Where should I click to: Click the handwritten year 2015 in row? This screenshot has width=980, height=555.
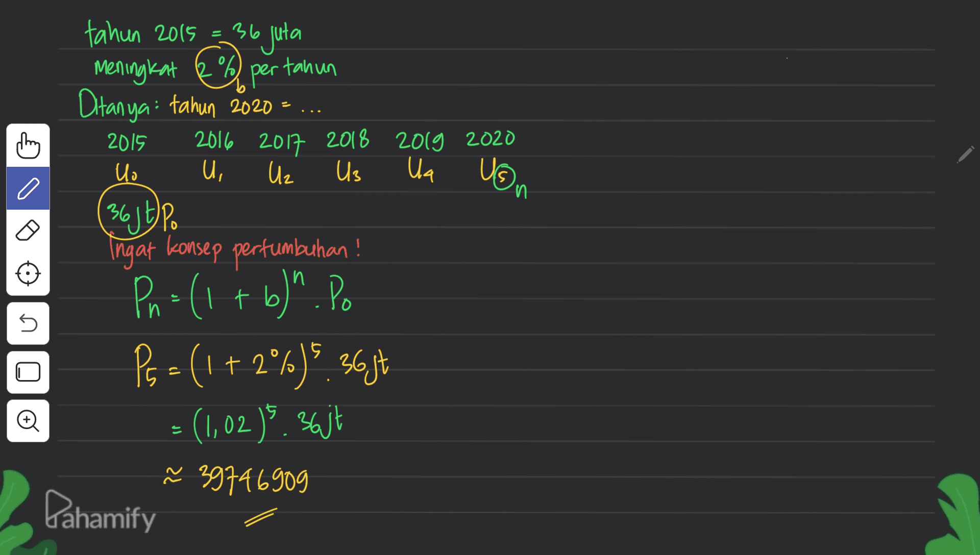tap(126, 142)
